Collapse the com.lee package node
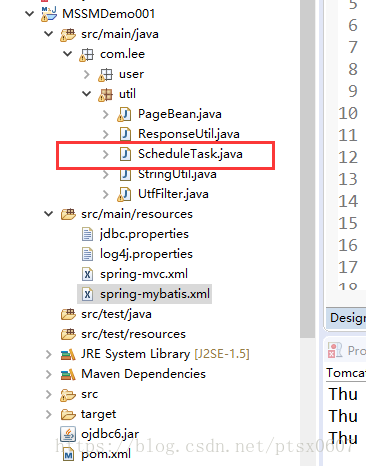This screenshot has height=466, width=366. (68, 54)
